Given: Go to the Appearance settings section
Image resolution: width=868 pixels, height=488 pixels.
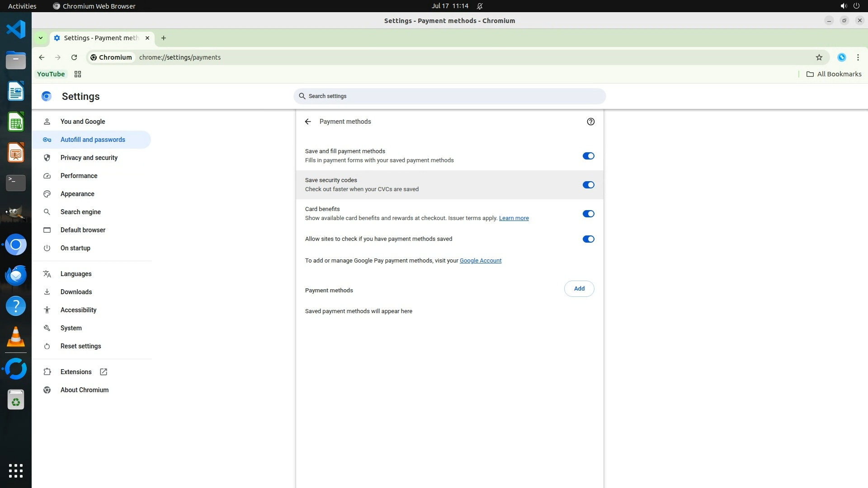Looking at the screenshot, I should click(77, 194).
